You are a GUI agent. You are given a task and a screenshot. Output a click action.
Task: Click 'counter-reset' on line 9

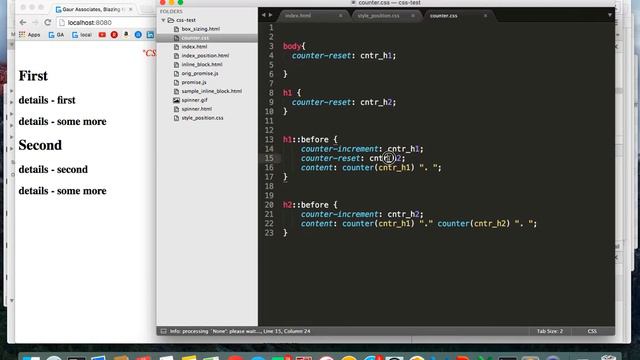click(322, 102)
